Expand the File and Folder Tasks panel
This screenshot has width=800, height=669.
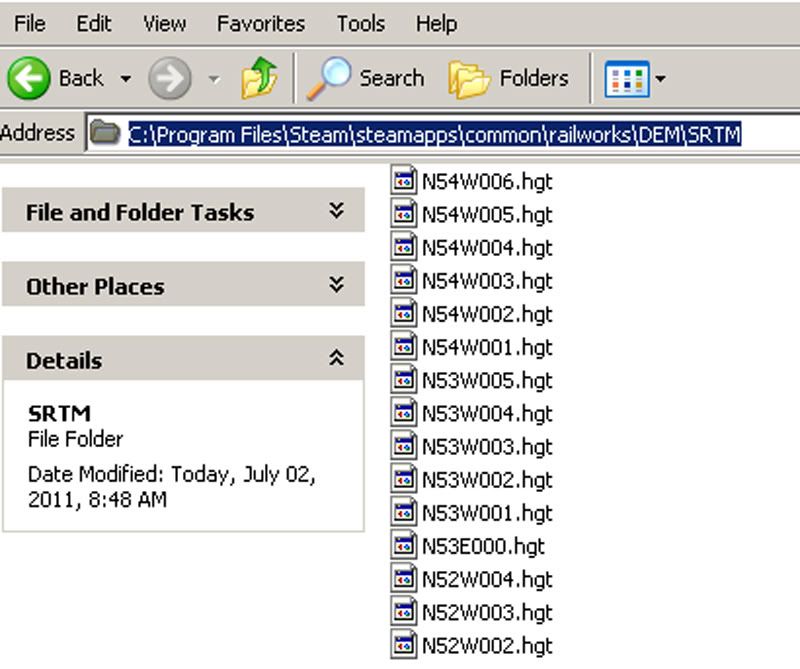pos(337,211)
